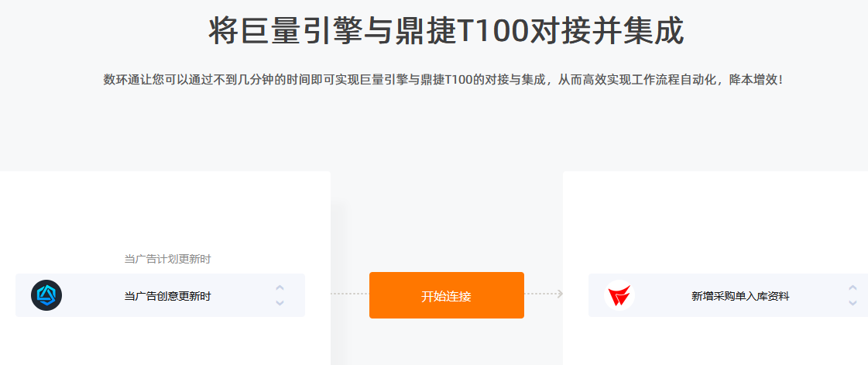Click dotted line left of 开始连接 button
868x365 pixels.
pyautogui.click(x=350, y=294)
